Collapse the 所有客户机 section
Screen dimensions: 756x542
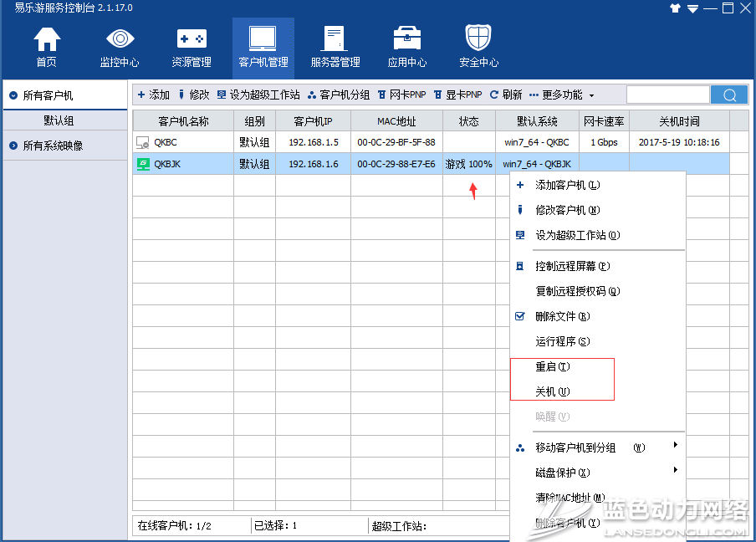pos(13,96)
